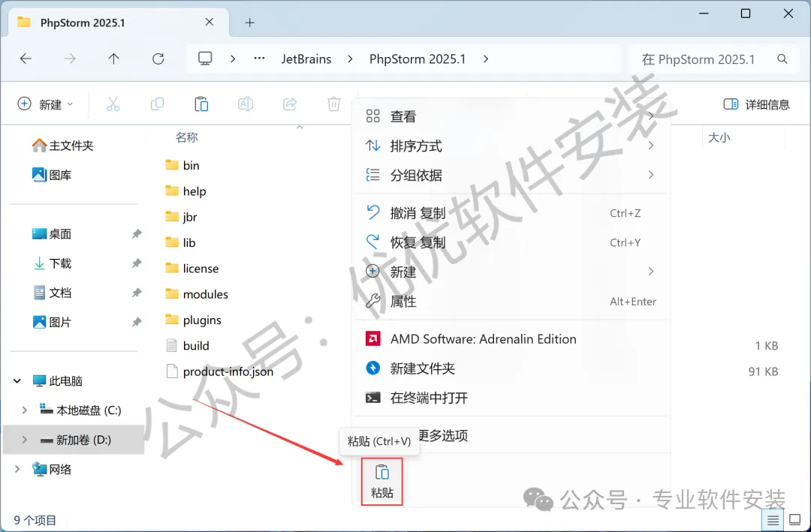Switch to large thumbnails view icon
The image size is (811, 532).
pyautogui.click(x=794, y=519)
